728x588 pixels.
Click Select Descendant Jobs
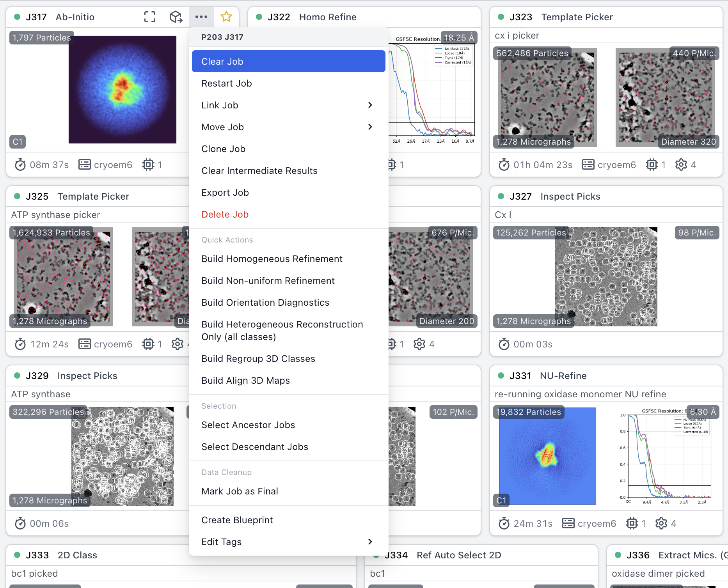coord(254,447)
